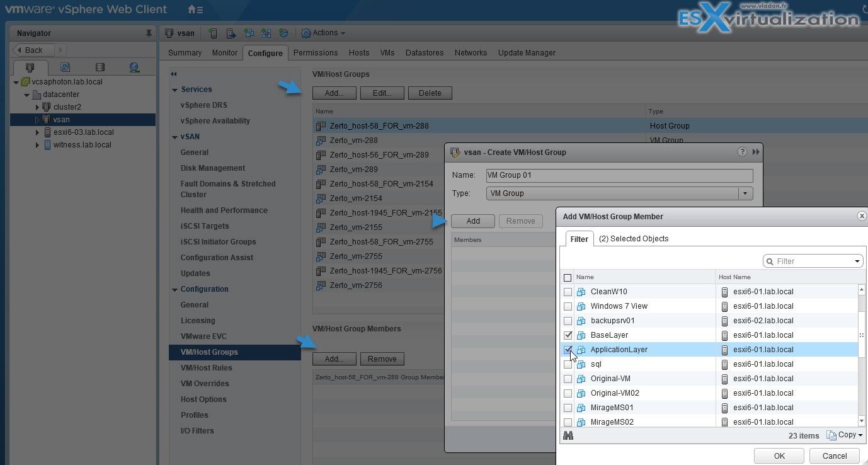Image resolution: width=868 pixels, height=465 pixels.
Task: Collapse the Configure side menu with double-arrow
Action: tap(174, 74)
